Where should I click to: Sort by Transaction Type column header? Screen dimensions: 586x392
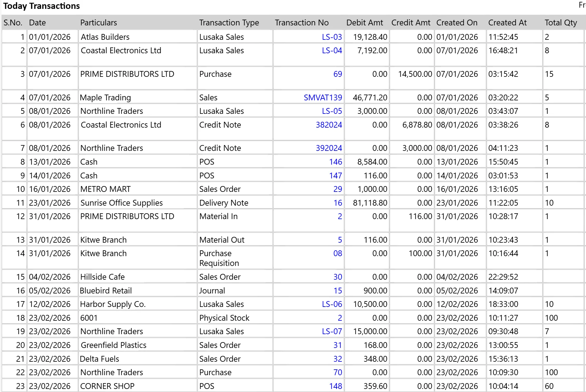[229, 23]
